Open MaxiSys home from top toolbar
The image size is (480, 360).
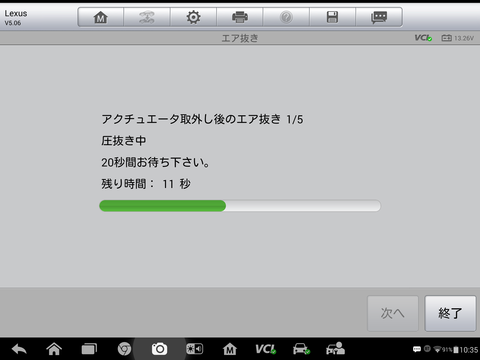click(x=101, y=17)
